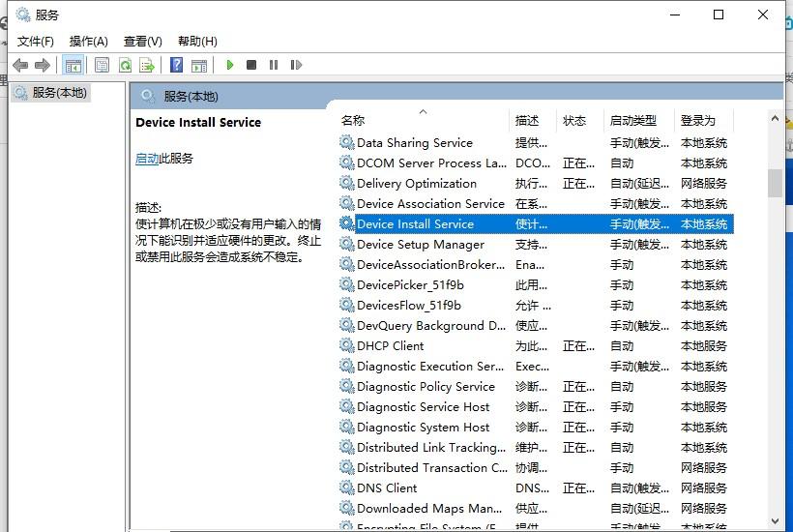Select DeviceAssociationBroker service row

point(536,264)
